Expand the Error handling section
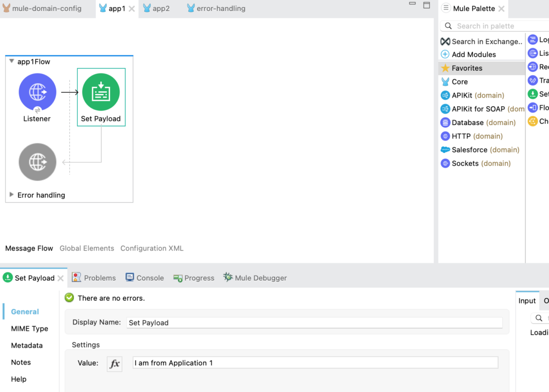 (x=12, y=195)
